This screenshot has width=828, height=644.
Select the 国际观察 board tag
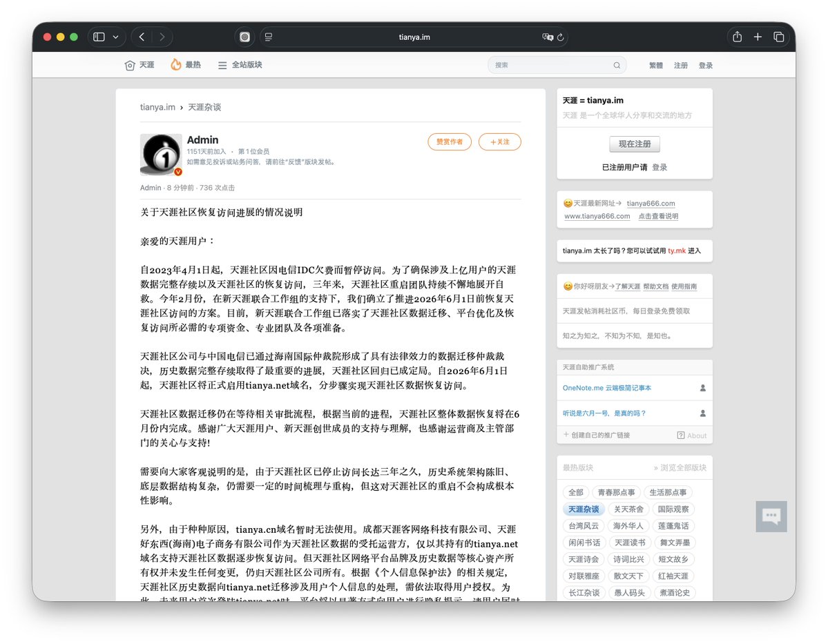(673, 509)
